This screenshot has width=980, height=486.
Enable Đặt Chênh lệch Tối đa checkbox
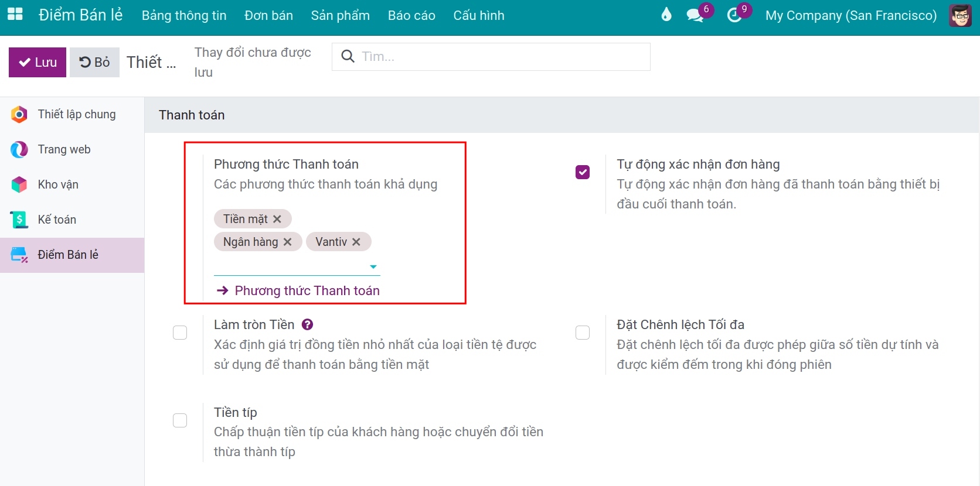[583, 333]
